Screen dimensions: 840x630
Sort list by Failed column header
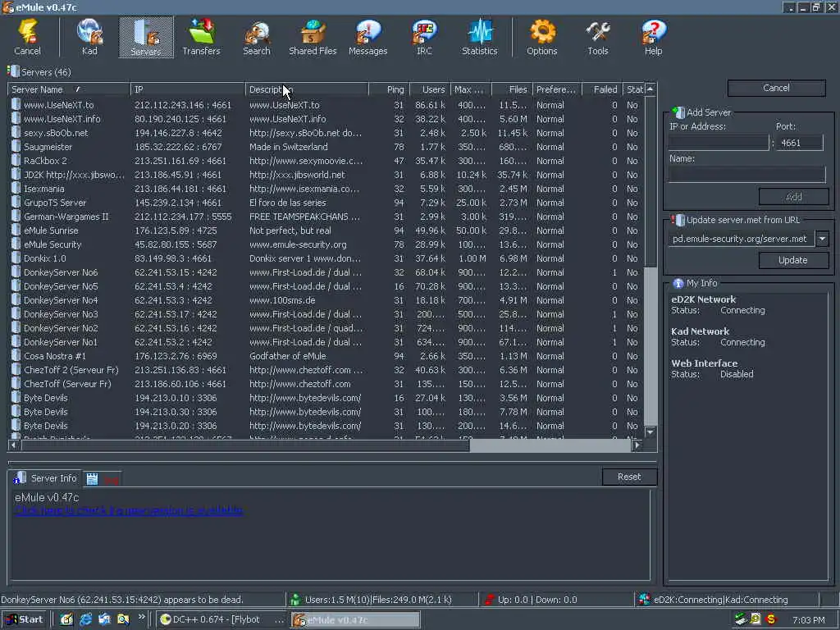(x=602, y=89)
